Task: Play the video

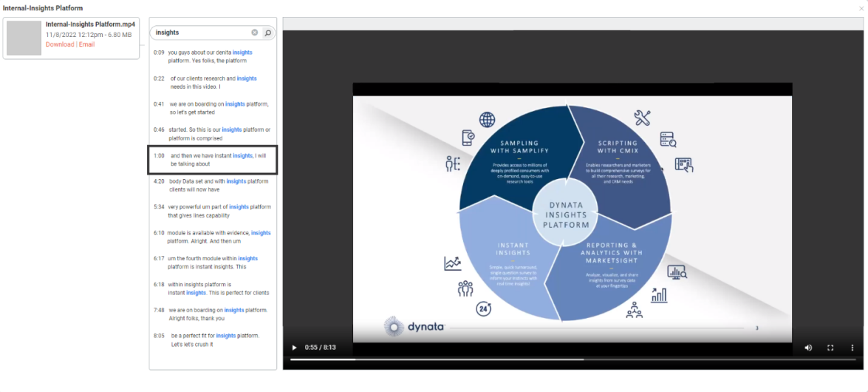Action: tap(294, 348)
